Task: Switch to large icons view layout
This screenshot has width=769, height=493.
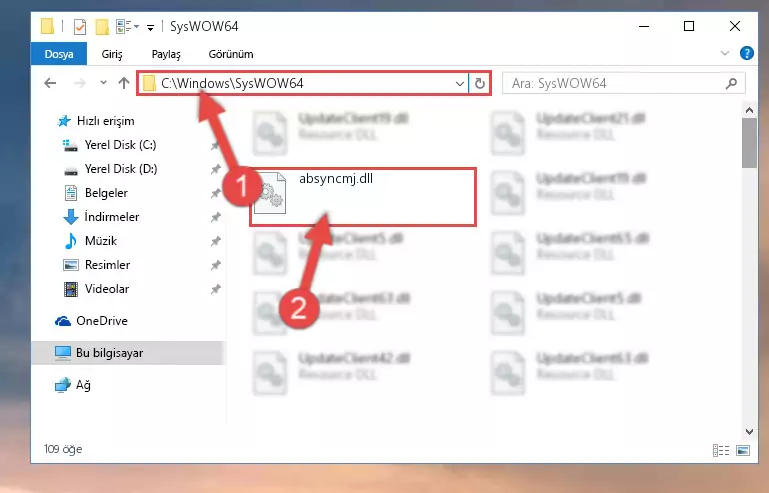Action: (x=743, y=450)
